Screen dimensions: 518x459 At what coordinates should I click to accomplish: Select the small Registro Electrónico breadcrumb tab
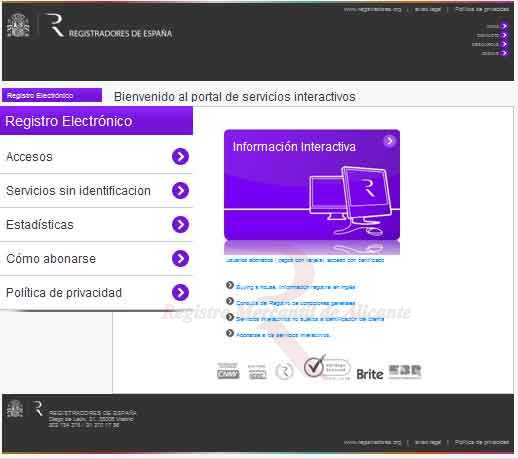pos(52,95)
